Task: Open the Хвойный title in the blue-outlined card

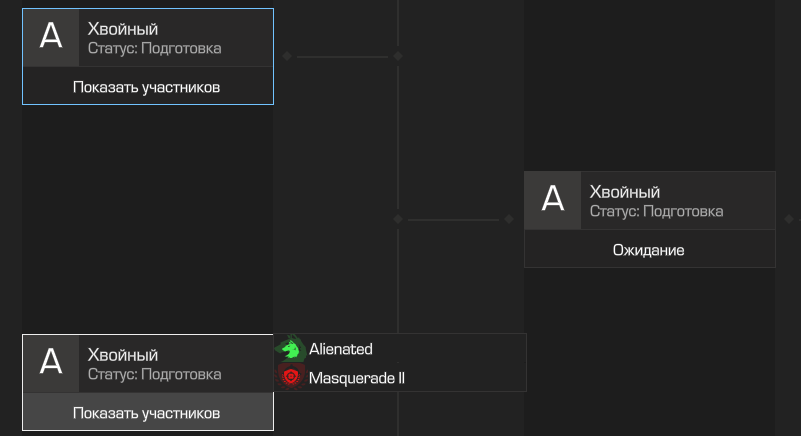Action: coord(123,29)
